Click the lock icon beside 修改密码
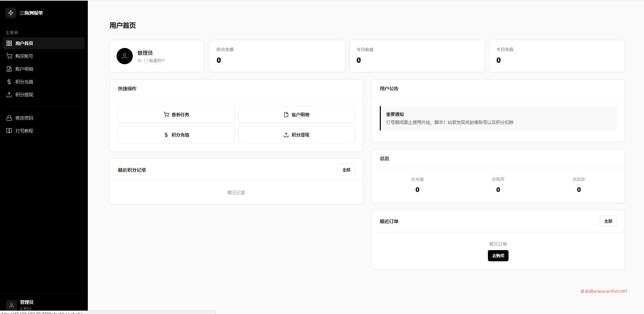 [x=9, y=118]
